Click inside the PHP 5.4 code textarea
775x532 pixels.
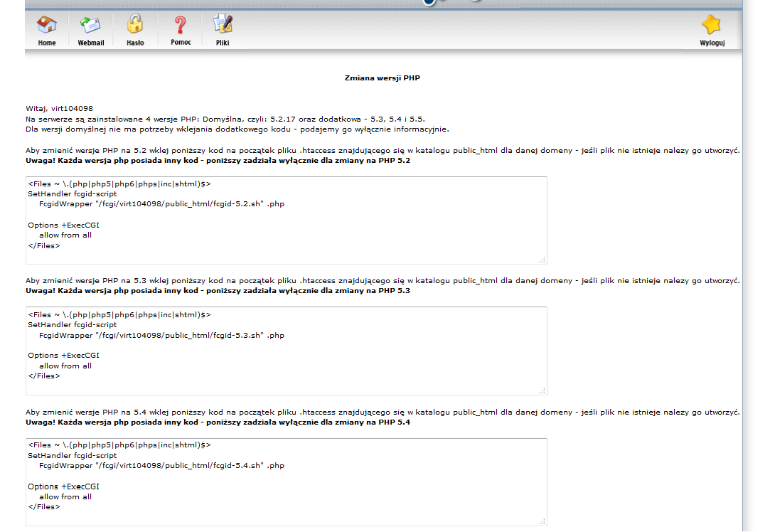tap(286, 482)
